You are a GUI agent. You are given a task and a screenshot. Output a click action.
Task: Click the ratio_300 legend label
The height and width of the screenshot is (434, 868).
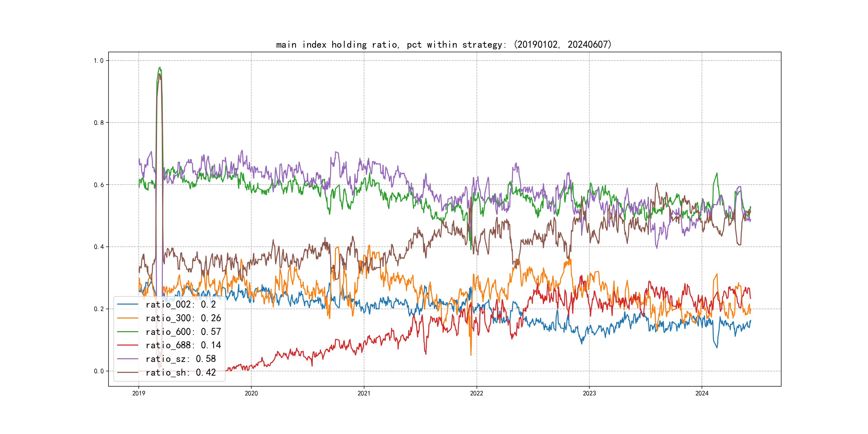point(183,318)
